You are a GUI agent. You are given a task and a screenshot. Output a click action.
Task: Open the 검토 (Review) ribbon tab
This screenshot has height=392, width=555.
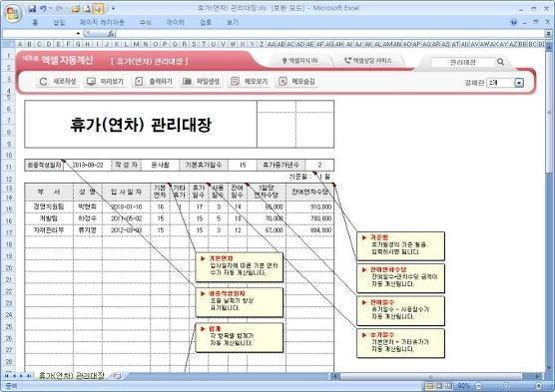206,22
